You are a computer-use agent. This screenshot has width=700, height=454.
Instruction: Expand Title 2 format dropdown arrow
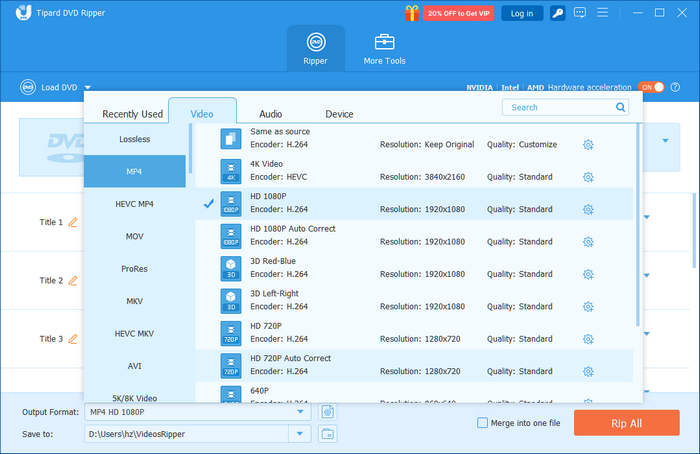click(647, 275)
